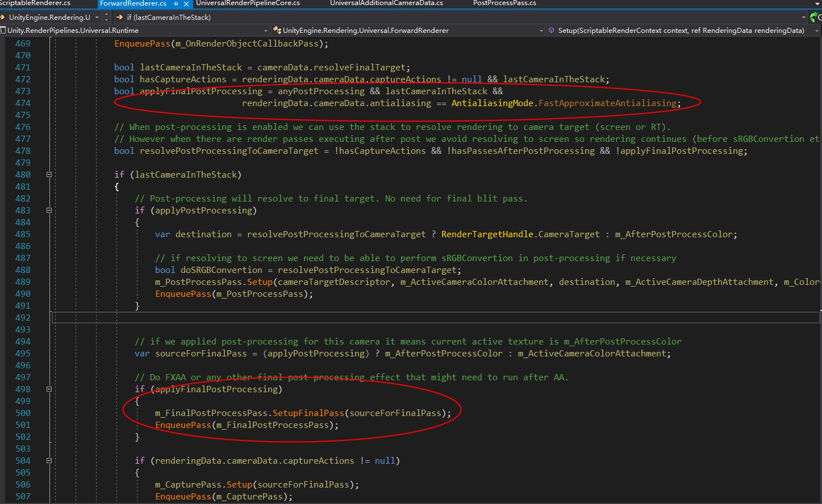Collapse the captureActions if block at line 504
Image resolution: width=822 pixels, height=504 pixels.
[49, 461]
